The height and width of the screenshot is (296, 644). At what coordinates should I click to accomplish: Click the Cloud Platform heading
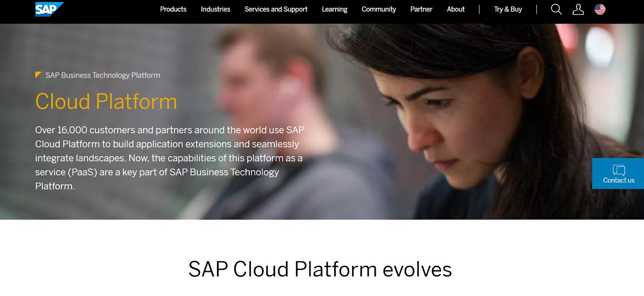click(x=106, y=101)
